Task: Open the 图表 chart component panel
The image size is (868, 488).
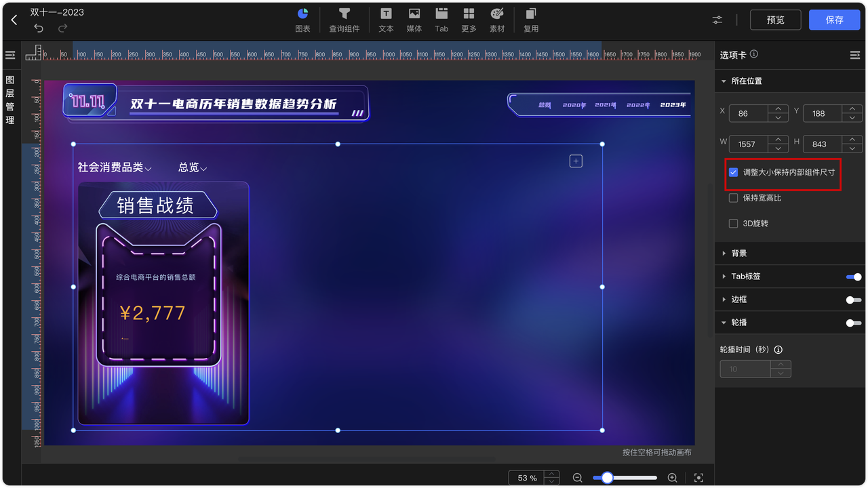Action: tap(302, 19)
